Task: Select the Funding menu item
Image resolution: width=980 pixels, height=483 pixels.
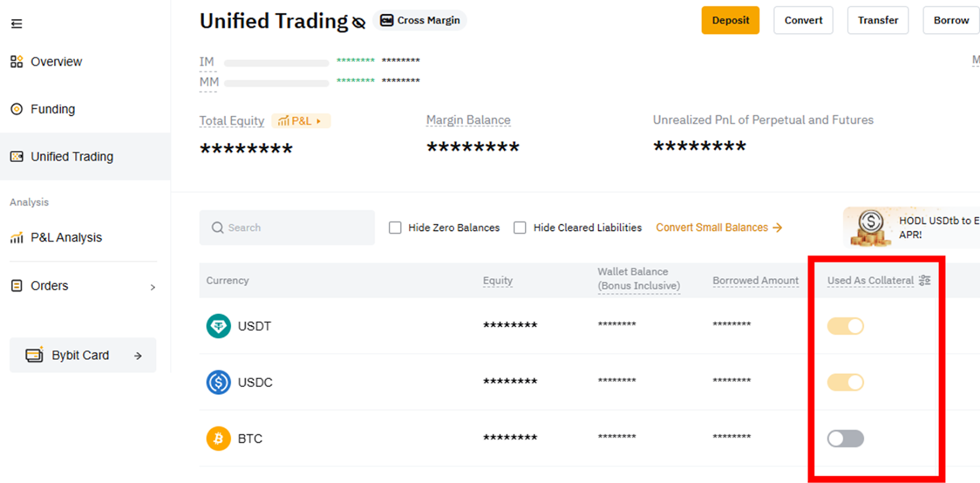Action: [x=51, y=109]
